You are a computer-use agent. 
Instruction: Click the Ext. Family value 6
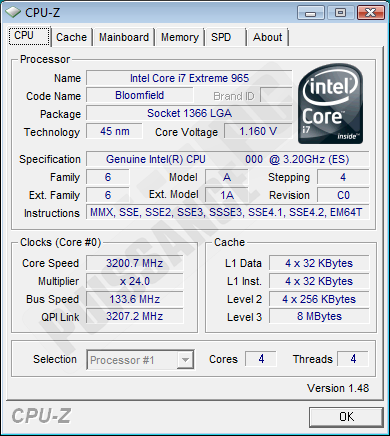coord(108,195)
